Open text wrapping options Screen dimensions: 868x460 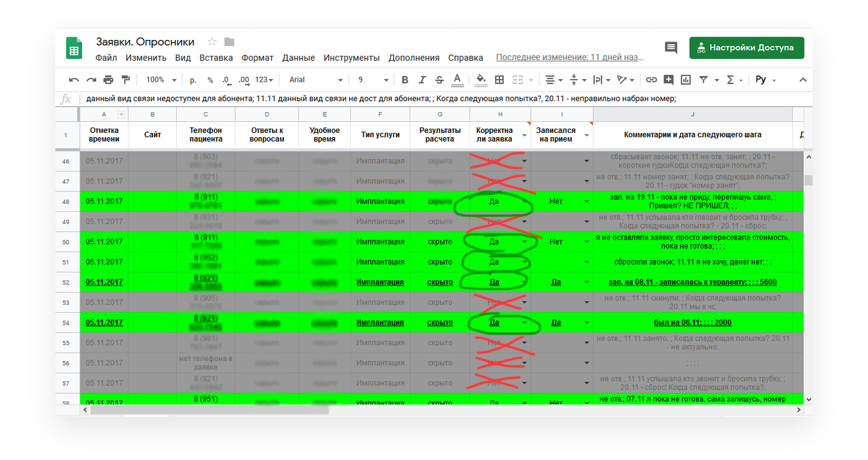click(601, 80)
